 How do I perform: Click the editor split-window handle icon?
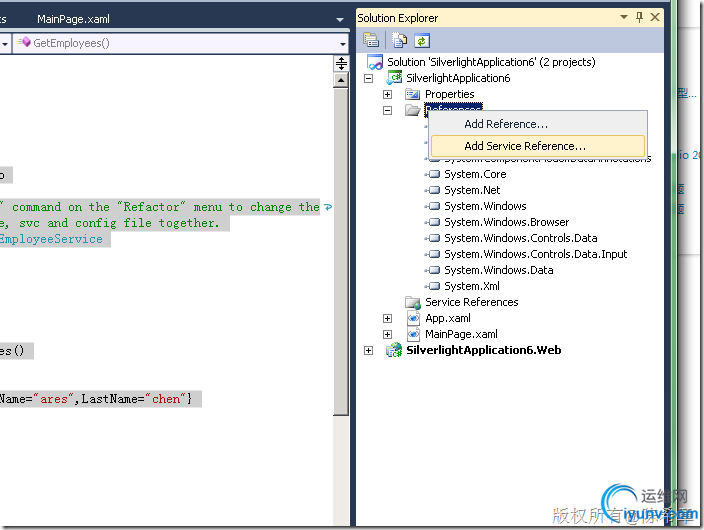click(x=341, y=62)
